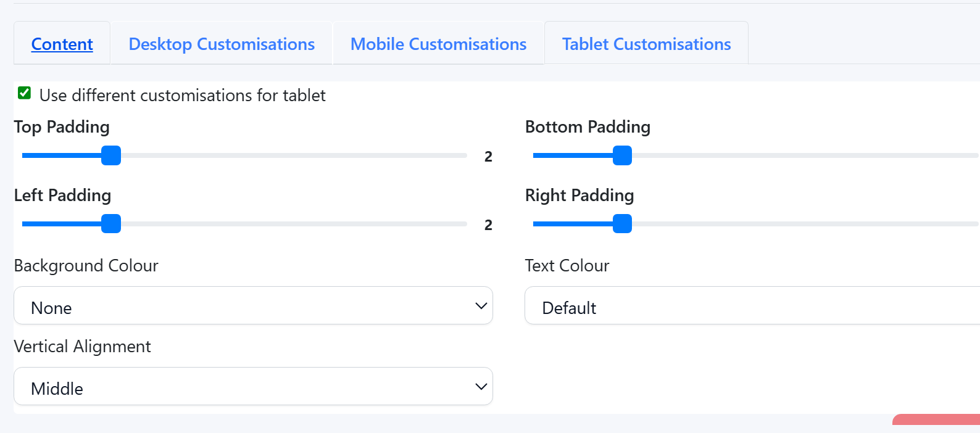Uncheck 'Use different customisations for tablet' checkbox

pyautogui.click(x=25, y=93)
